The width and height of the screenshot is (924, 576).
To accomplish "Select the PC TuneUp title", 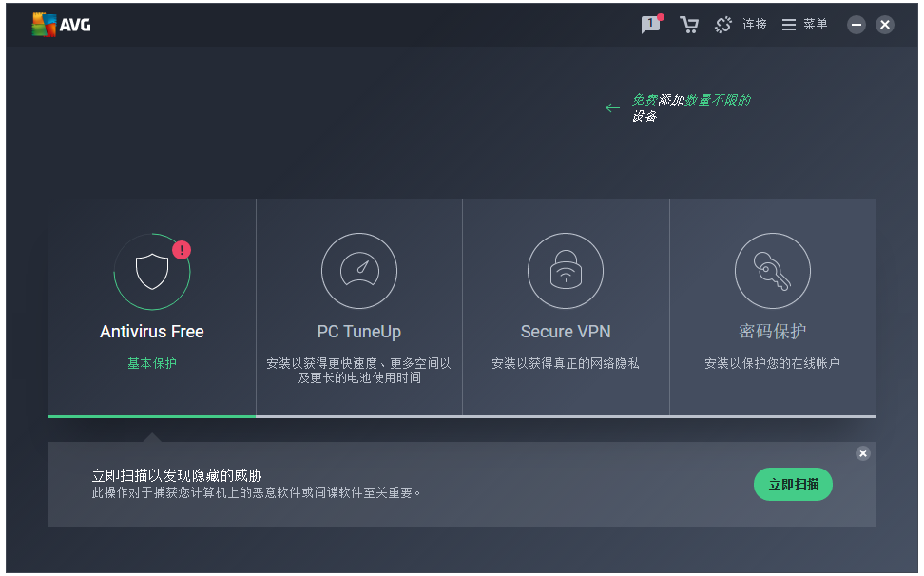I will pyautogui.click(x=359, y=332).
